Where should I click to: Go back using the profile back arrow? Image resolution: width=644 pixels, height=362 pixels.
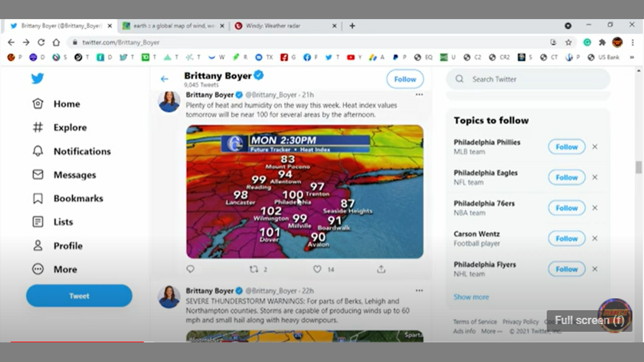[x=165, y=79]
